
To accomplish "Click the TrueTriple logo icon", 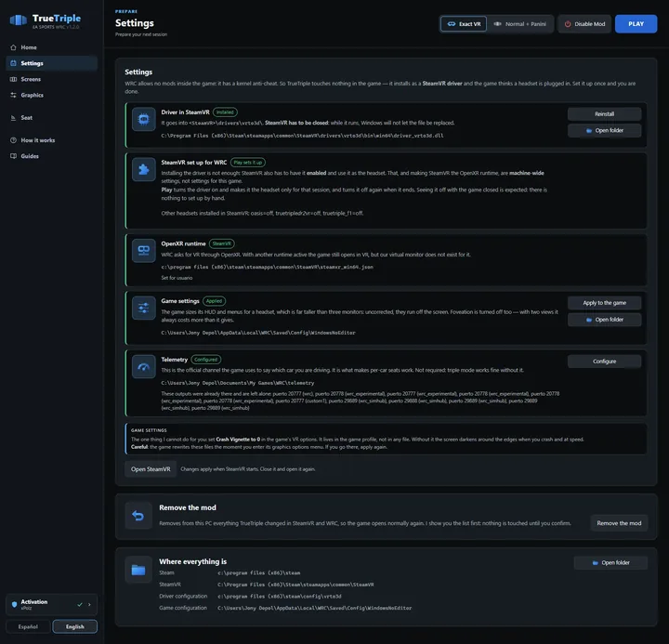I will pyautogui.click(x=18, y=20).
